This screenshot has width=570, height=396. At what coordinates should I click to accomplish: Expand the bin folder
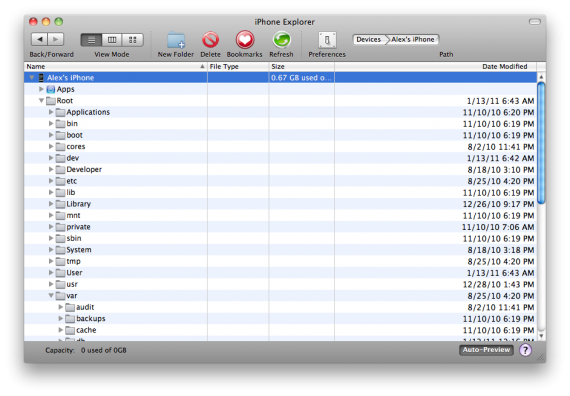51,123
